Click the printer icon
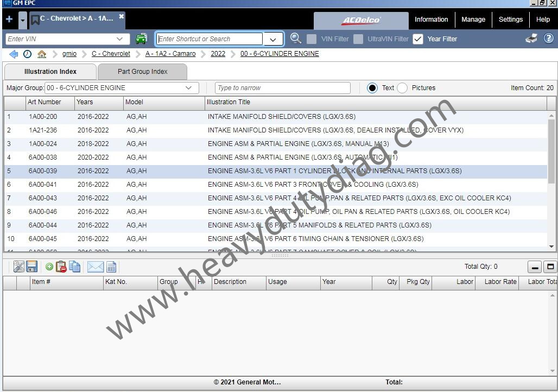The image size is (558, 392). pyautogui.click(x=531, y=39)
